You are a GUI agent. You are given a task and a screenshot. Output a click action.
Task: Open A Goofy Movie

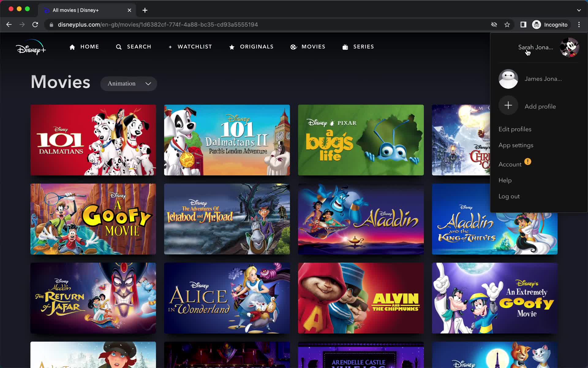(x=93, y=219)
